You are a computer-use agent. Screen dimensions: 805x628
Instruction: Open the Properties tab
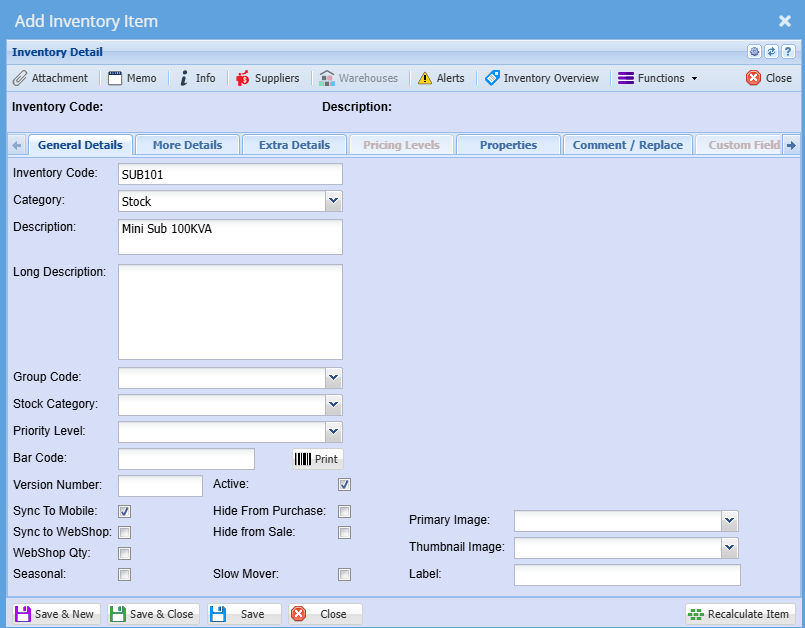(x=508, y=145)
